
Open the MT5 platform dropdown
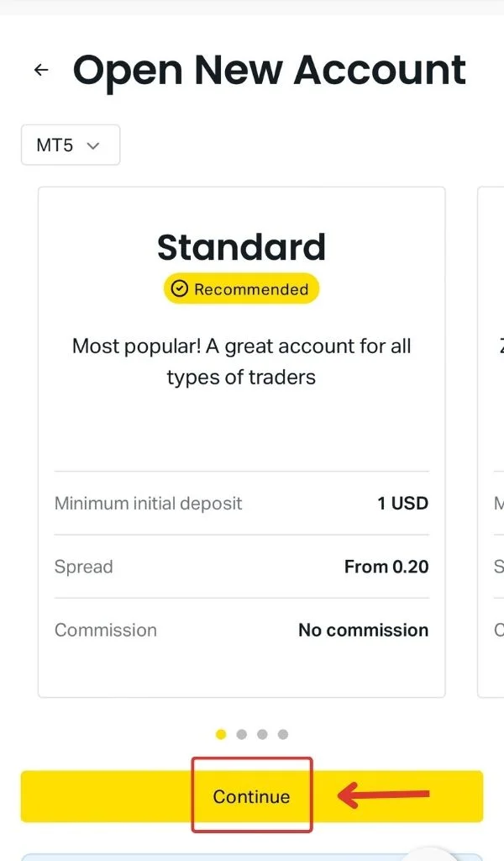click(71, 145)
